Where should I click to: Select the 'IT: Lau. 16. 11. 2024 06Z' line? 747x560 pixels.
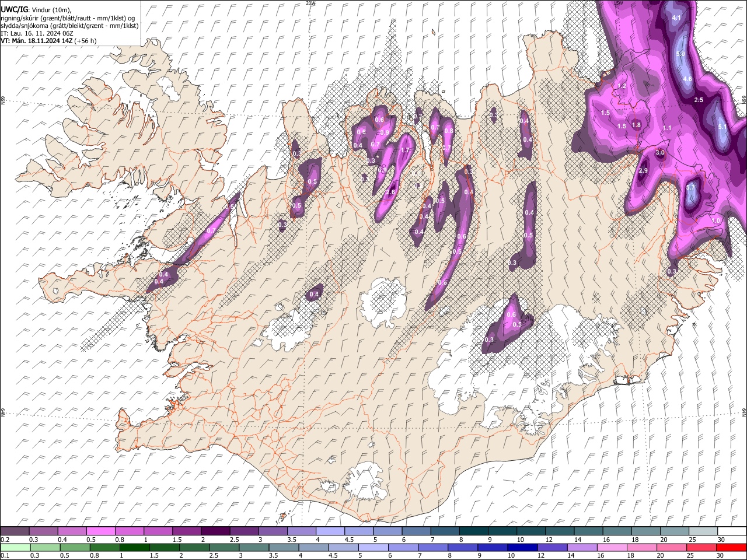(x=36, y=33)
